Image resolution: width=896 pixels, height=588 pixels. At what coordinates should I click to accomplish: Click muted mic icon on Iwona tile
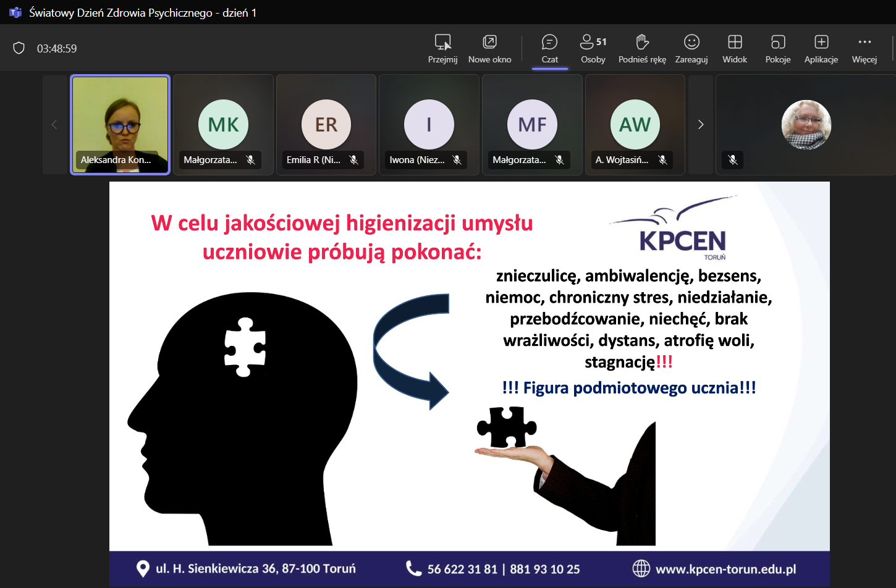point(457,160)
